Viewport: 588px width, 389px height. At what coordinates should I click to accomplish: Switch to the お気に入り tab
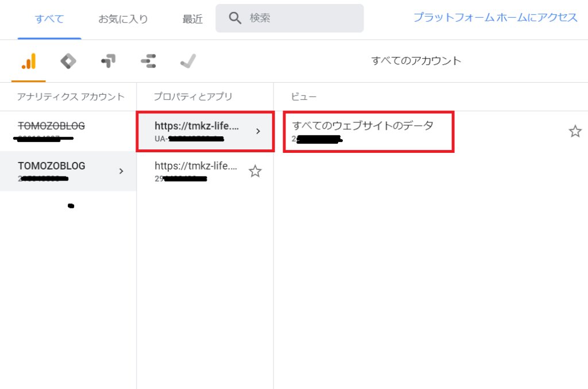[x=123, y=19]
